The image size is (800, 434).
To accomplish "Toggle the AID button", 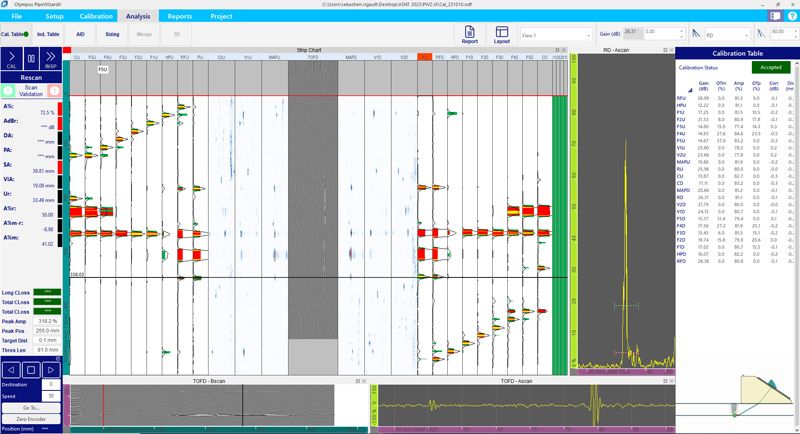I will (x=80, y=33).
